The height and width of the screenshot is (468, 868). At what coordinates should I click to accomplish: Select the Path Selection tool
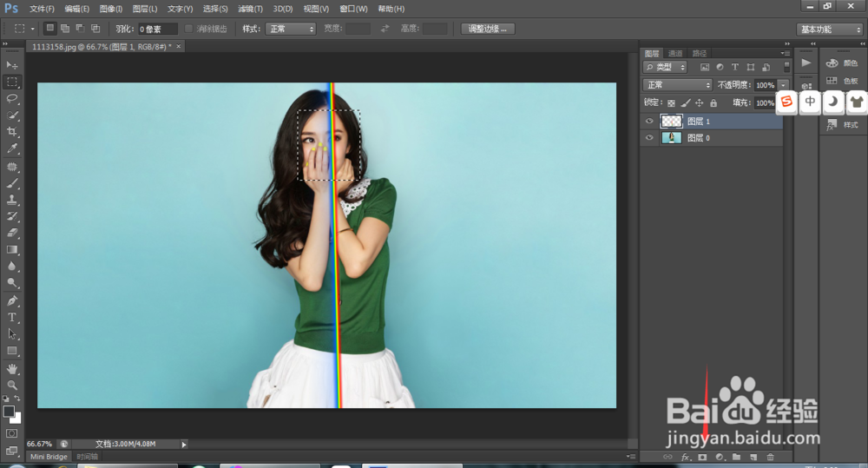11,334
